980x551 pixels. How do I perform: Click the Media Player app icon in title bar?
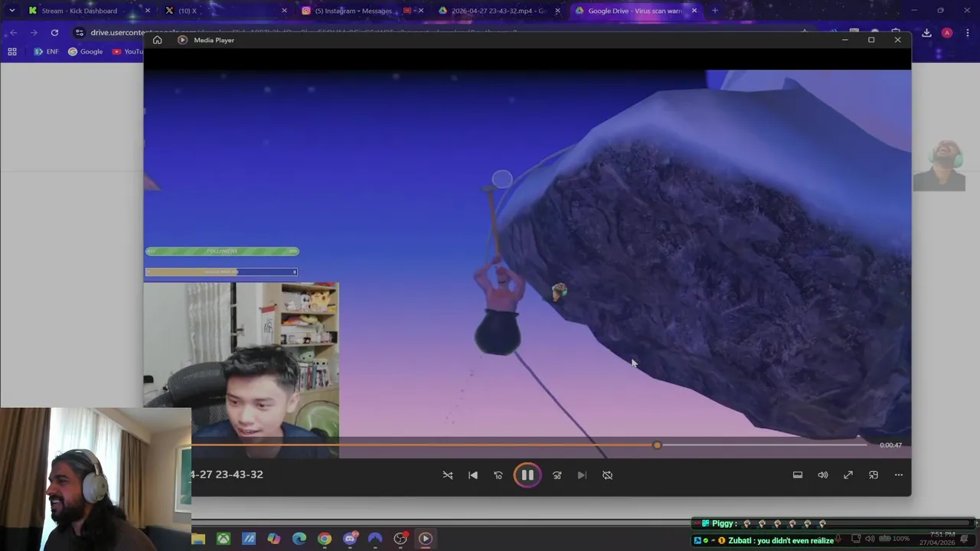click(182, 40)
